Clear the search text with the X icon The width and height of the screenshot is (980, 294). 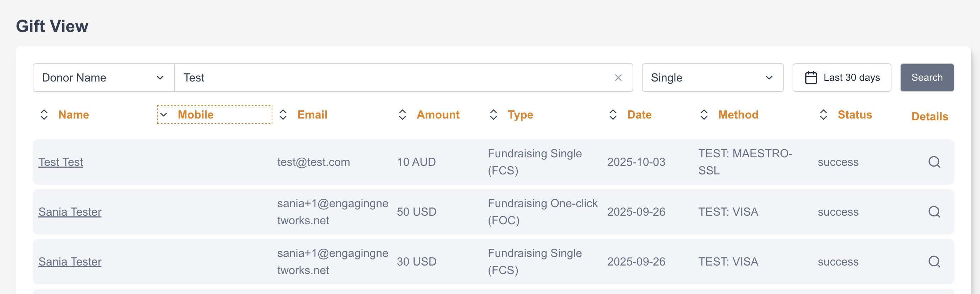[x=618, y=78]
